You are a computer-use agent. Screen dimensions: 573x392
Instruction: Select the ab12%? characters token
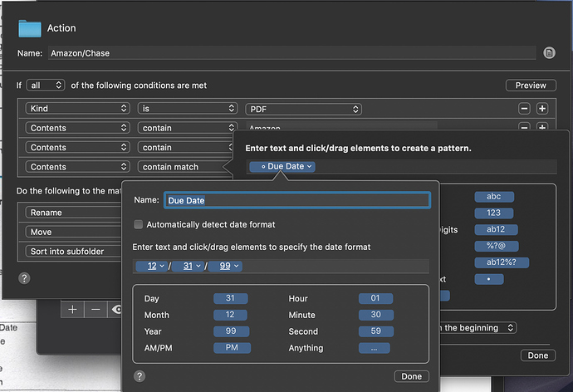pos(502,262)
